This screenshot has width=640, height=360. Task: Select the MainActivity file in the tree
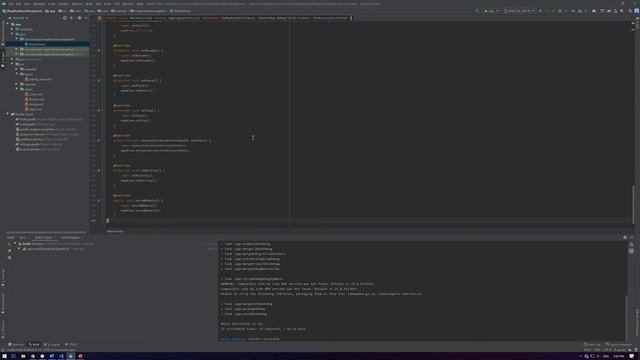(37, 44)
